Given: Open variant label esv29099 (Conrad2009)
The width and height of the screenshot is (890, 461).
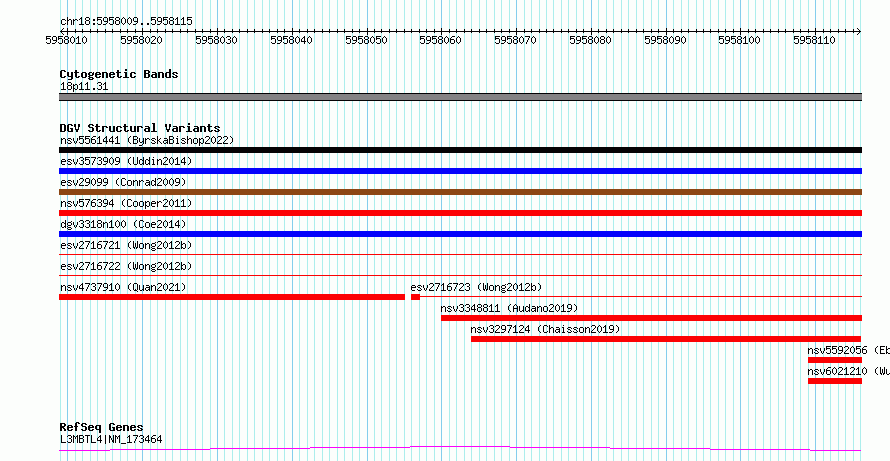Looking at the screenshot, I should pos(123,182).
